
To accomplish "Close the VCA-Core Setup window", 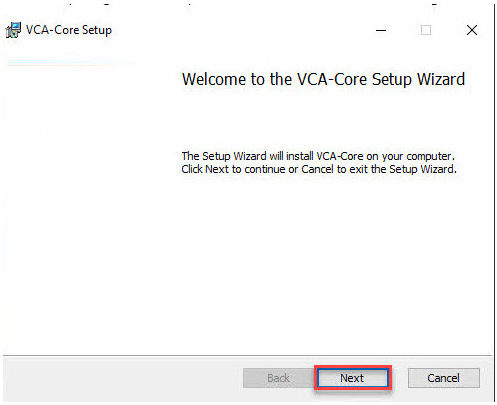I will pos(472,30).
